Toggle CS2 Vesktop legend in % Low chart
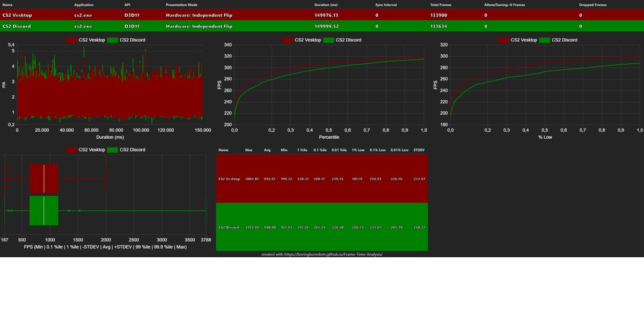Viewport: 644px width, 321px height. coord(517,40)
